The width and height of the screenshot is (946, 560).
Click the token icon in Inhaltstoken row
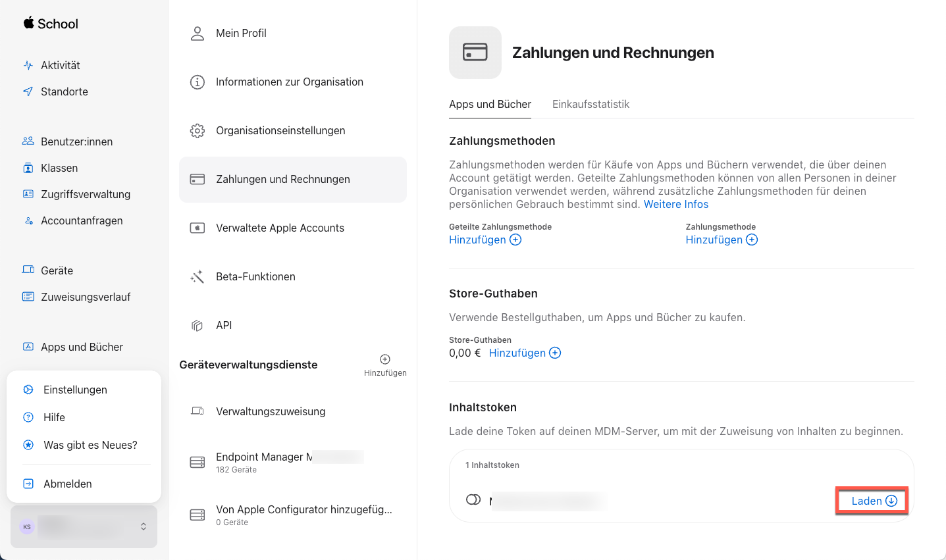coord(473,499)
